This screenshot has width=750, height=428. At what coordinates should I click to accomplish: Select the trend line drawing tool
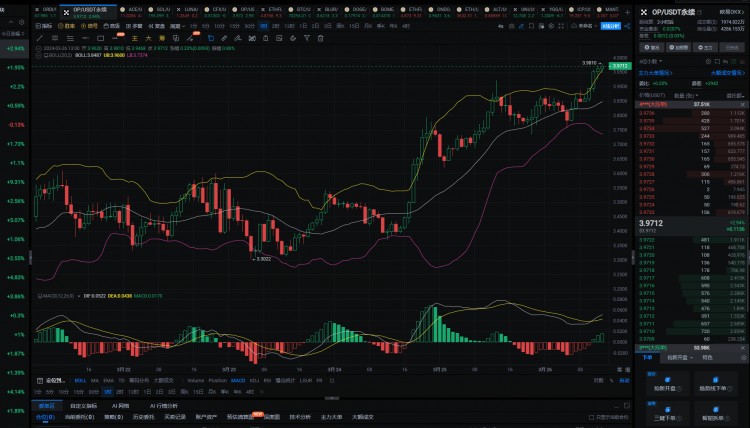[x=40, y=38]
